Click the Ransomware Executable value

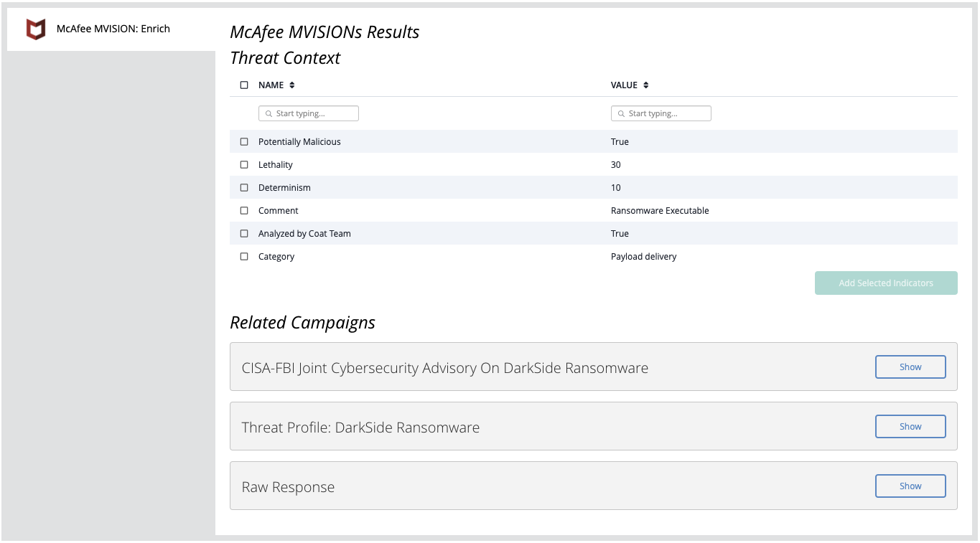tap(660, 211)
